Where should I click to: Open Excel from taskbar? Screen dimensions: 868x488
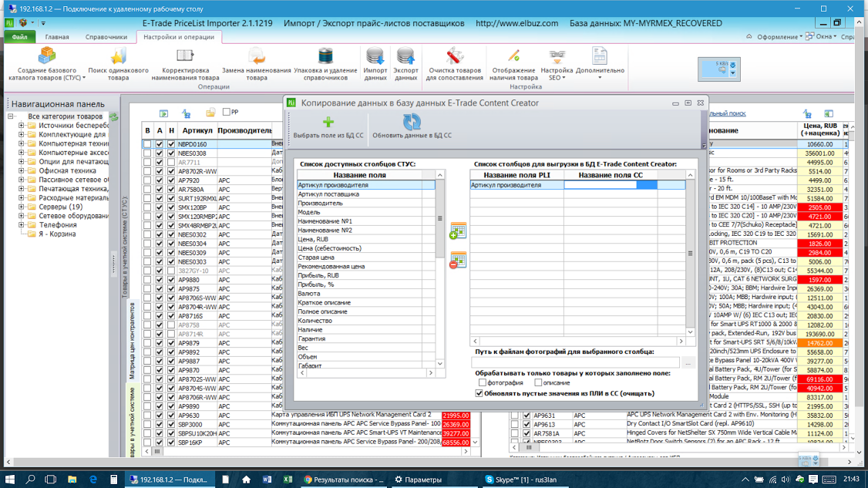pyautogui.click(x=288, y=480)
